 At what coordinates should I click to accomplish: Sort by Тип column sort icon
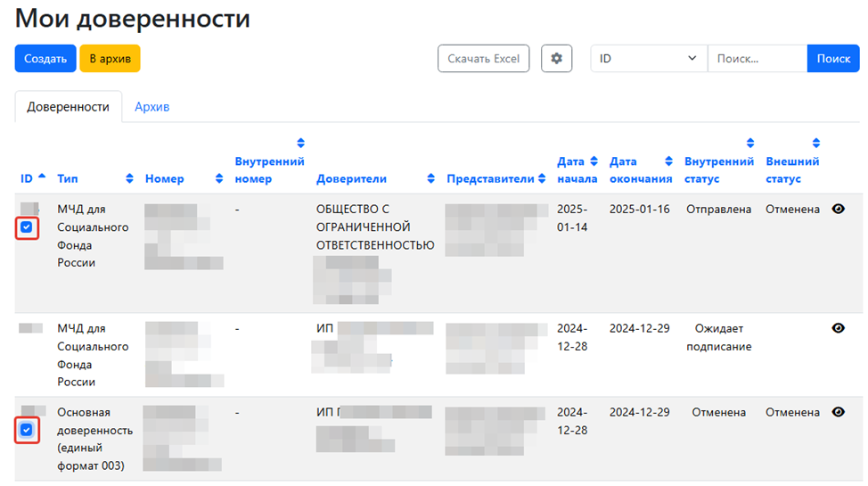(x=130, y=178)
